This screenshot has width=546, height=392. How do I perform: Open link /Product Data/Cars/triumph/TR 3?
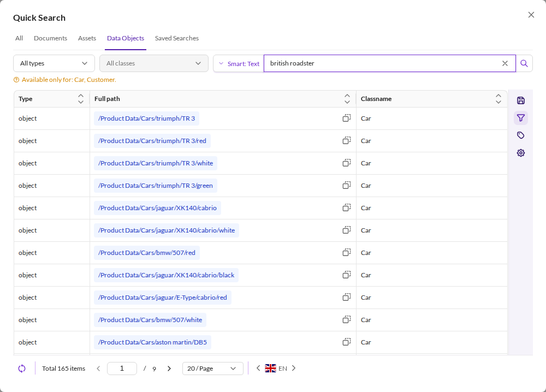tap(146, 118)
